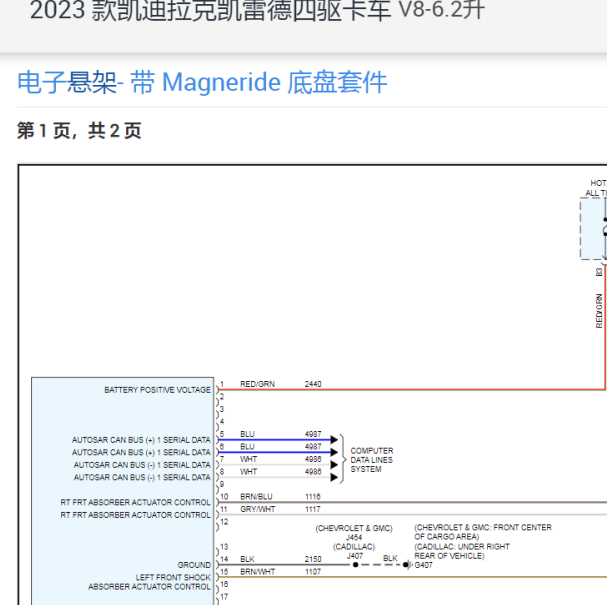The width and height of the screenshot is (607, 605).
Task: Select BATTERY POSITIVE VOLTAGE pin label
Action: (157, 390)
